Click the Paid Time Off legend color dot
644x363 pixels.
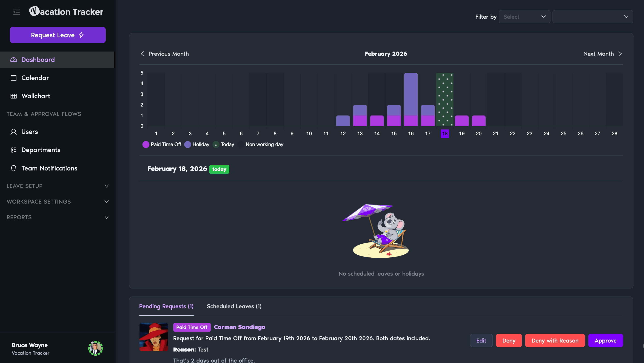146,144
